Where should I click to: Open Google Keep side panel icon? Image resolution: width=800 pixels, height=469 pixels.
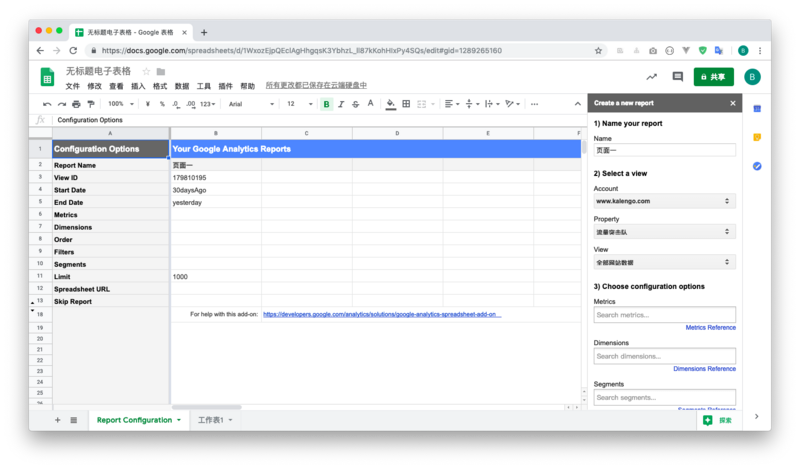(x=757, y=137)
